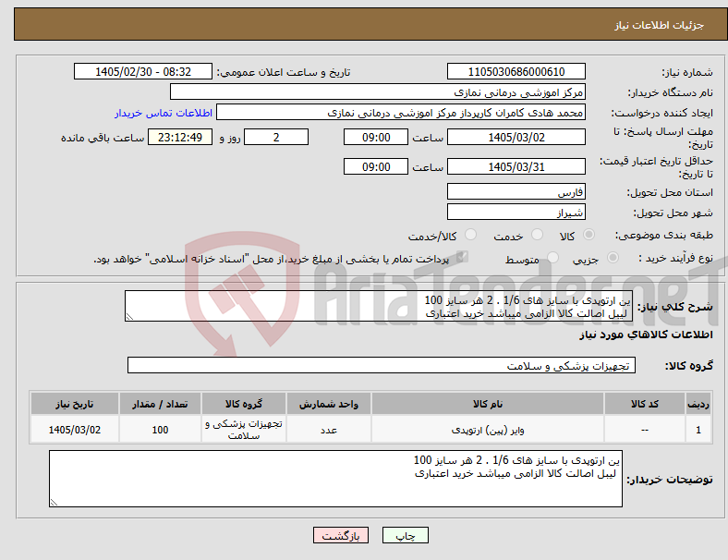Click the quantity cell 100
The width and height of the screenshot is (728, 560).
point(160,430)
